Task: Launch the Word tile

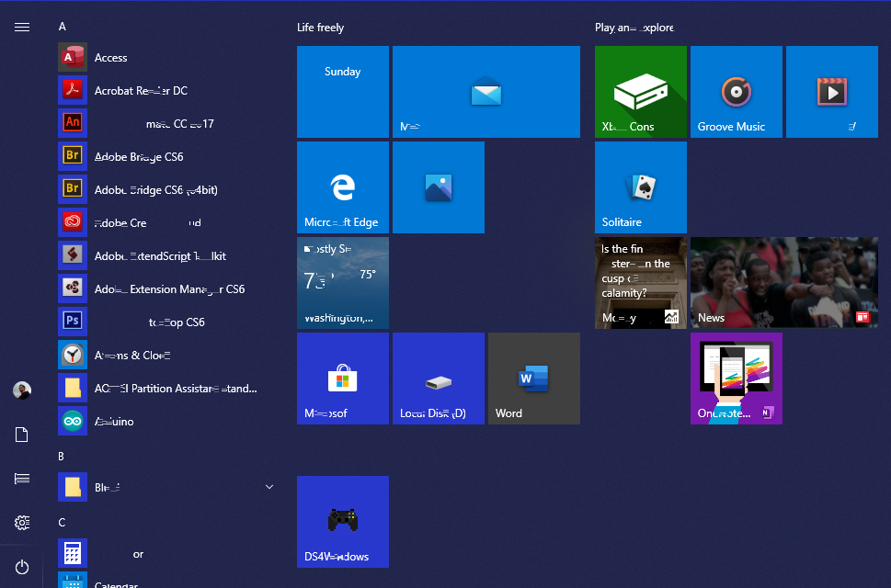Action: [x=533, y=378]
